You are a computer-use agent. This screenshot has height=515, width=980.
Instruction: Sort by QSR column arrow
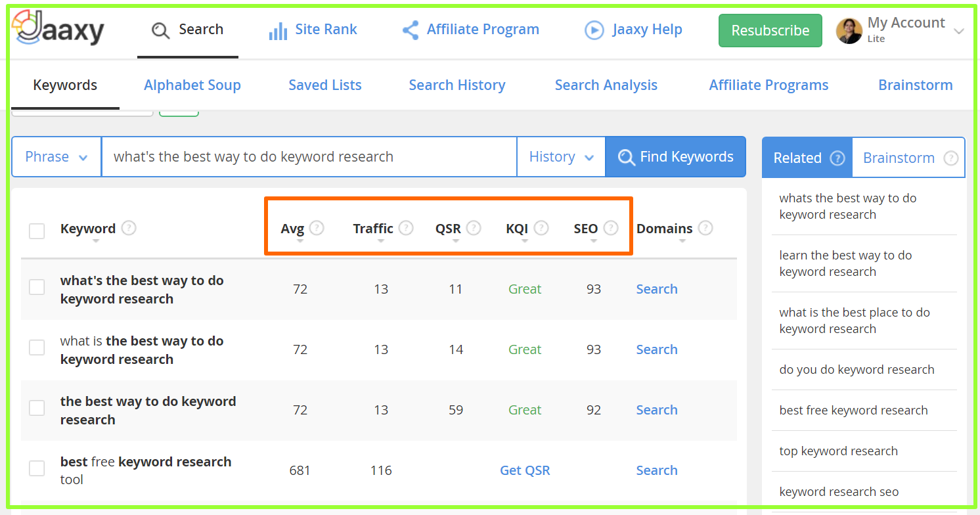click(x=456, y=241)
